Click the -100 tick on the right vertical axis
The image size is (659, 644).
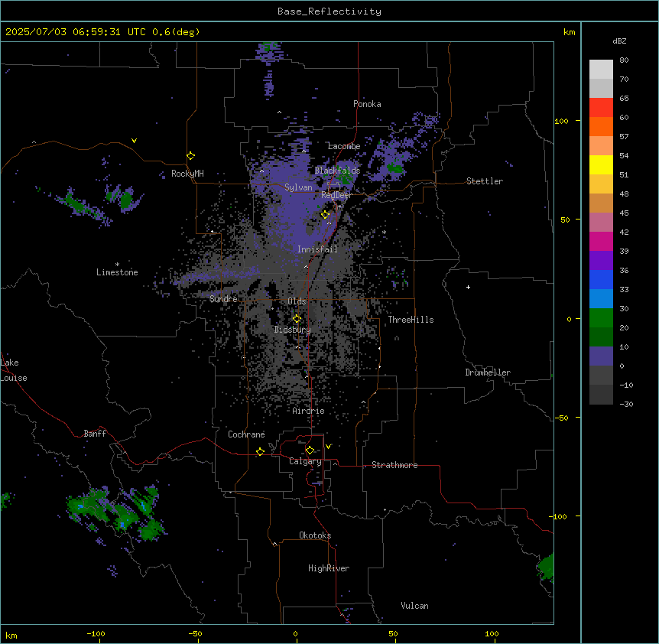coord(560,516)
